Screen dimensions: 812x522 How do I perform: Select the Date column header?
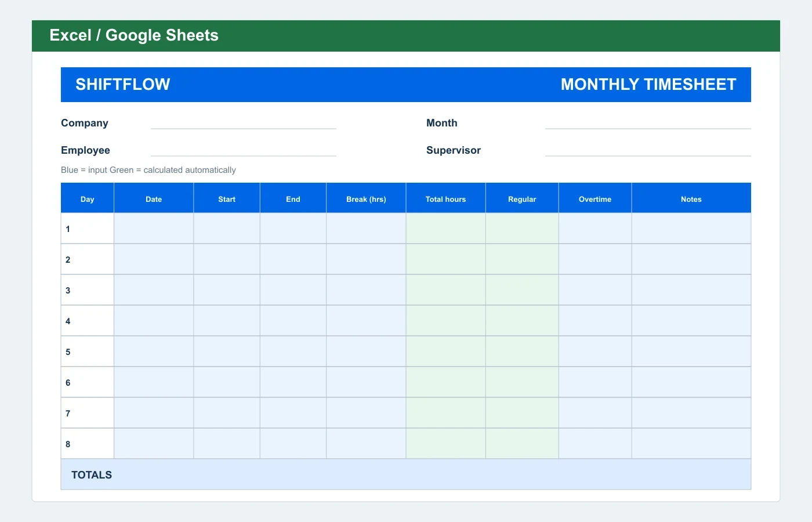tap(154, 198)
